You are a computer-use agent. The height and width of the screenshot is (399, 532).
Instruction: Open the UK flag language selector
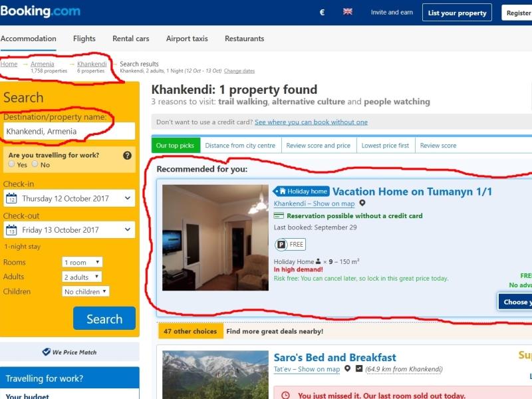[x=347, y=12]
